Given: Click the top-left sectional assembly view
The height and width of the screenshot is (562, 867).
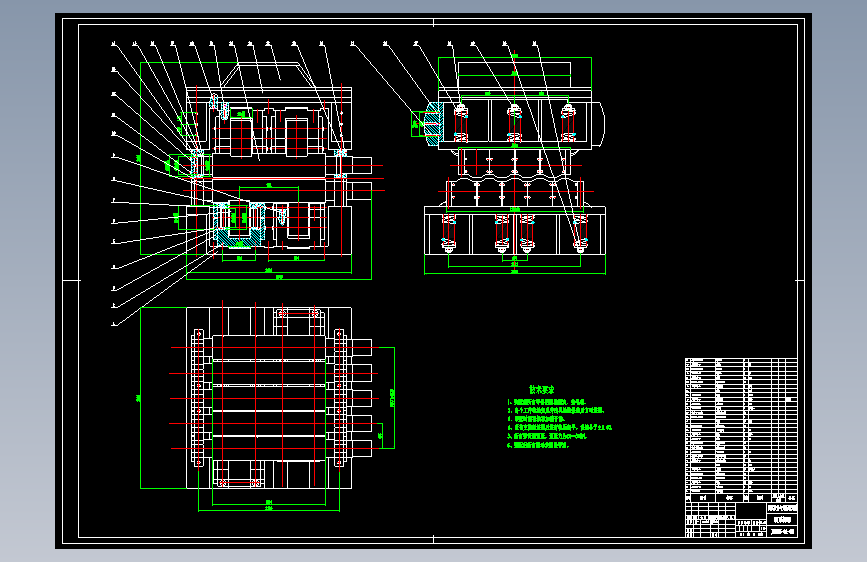Looking at the screenshot, I should click(256, 171).
